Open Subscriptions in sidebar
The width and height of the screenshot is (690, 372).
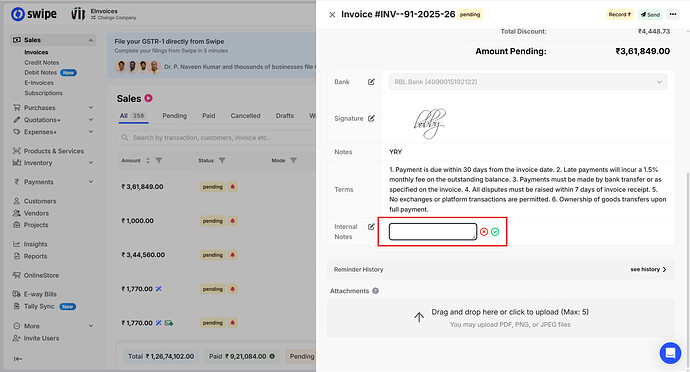tap(43, 93)
